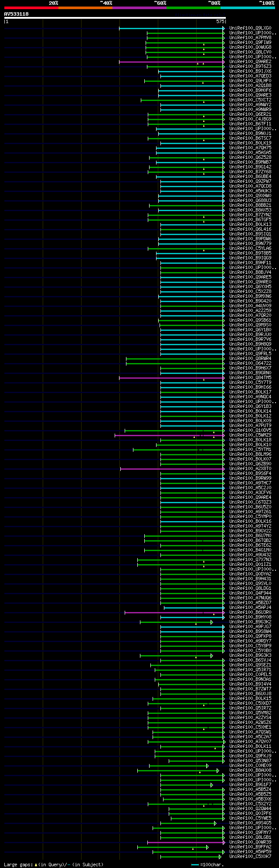The height and width of the screenshot is (868, 279).
Task: Select the label UniRef100_Q9SB61
Action: tap(250, 320)
